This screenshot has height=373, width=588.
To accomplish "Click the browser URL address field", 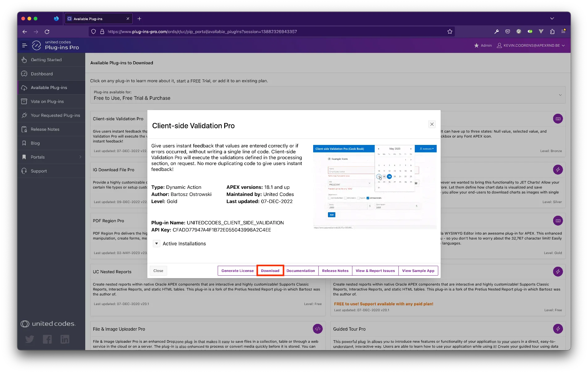I will point(272,32).
